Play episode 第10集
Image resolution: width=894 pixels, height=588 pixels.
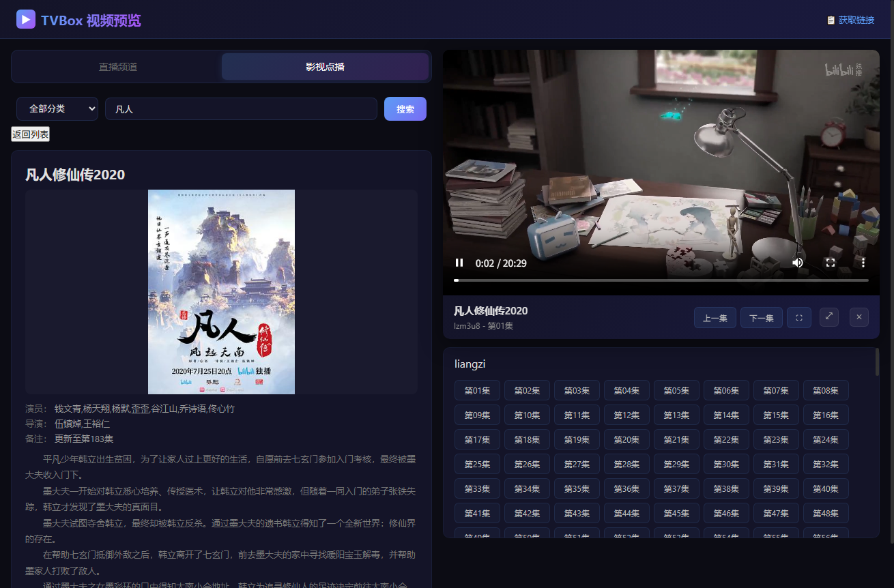tap(528, 415)
